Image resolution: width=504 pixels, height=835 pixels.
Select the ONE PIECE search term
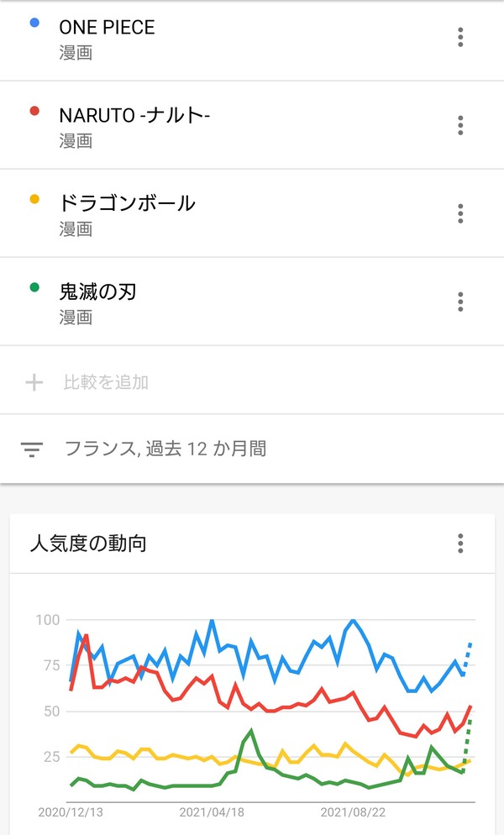coord(107,28)
